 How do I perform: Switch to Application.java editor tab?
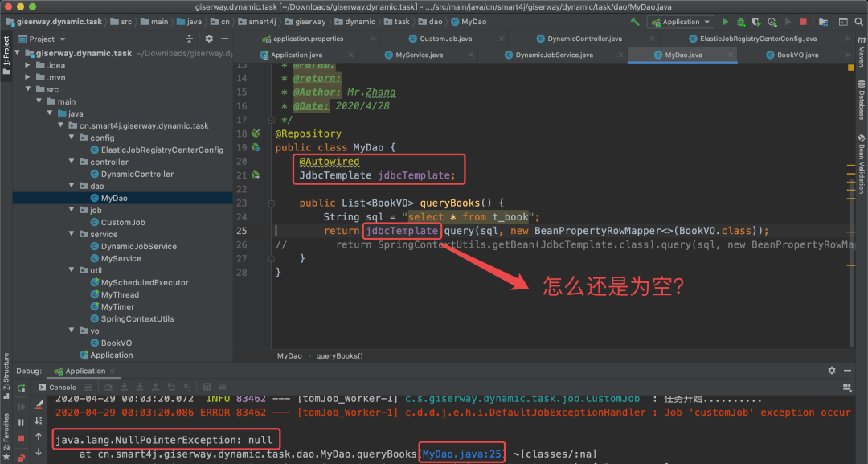[x=296, y=55]
